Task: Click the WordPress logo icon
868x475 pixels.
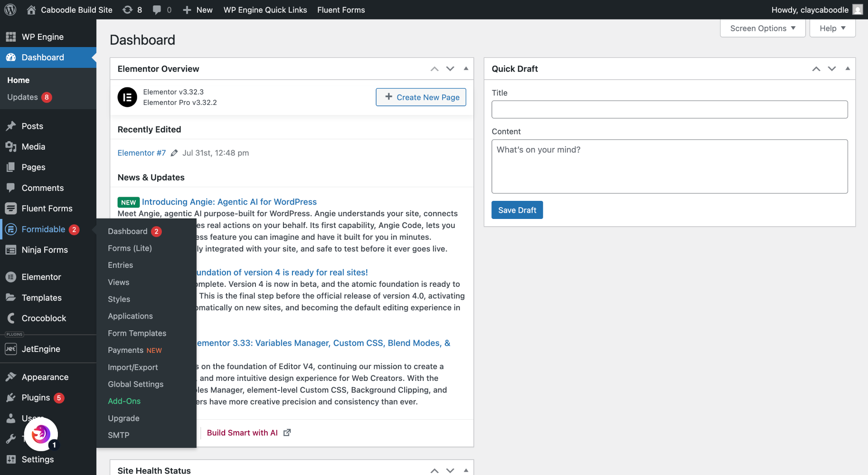Action: pyautogui.click(x=10, y=9)
